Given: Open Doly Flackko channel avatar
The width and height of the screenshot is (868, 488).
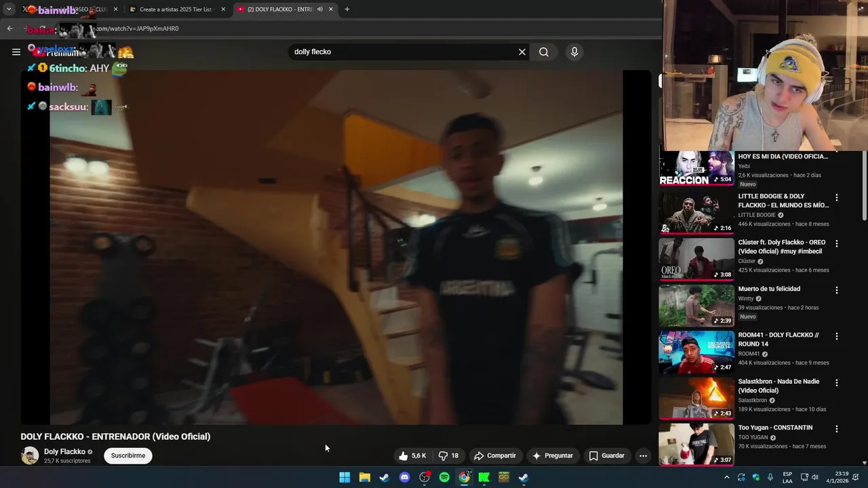Looking at the screenshot, I should tap(30, 455).
